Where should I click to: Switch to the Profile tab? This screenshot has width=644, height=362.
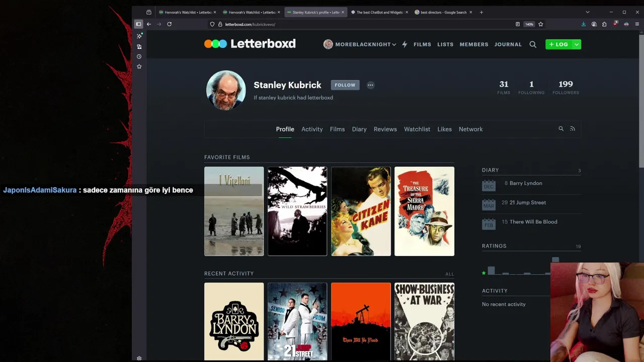(x=285, y=129)
